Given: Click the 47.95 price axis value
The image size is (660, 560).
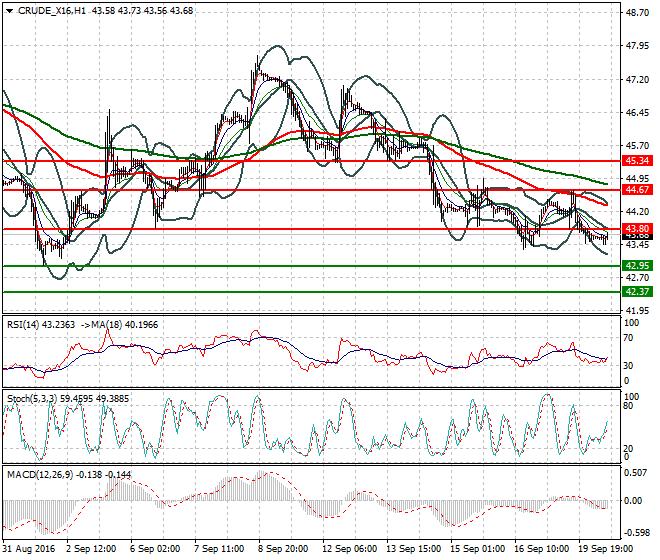Looking at the screenshot, I should [x=637, y=46].
